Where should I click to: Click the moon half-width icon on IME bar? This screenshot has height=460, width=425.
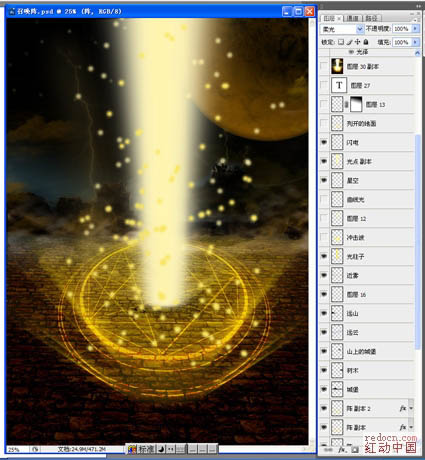click(x=161, y=449)
